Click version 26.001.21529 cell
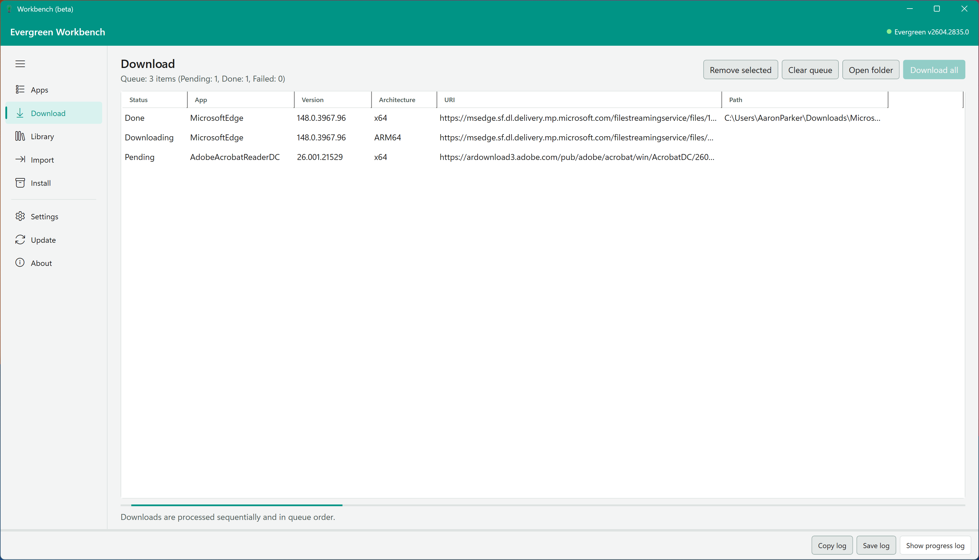979x560 pixels. [x=319, y=157]
